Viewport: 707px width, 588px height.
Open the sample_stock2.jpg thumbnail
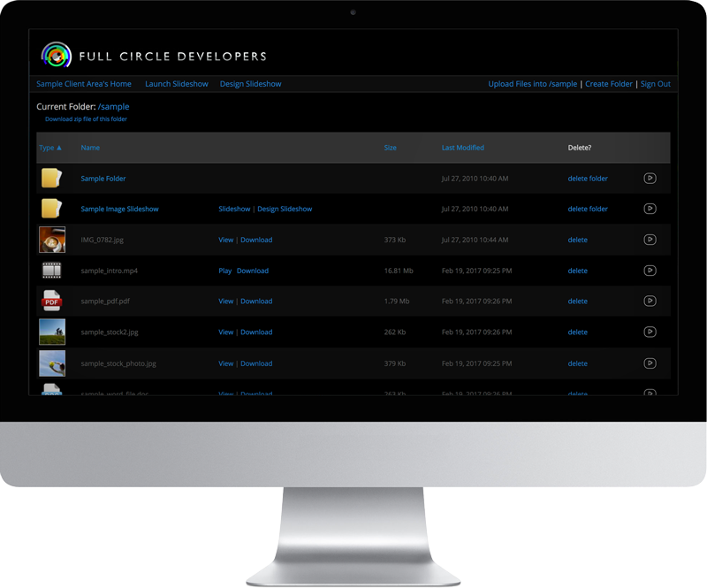[x=52, y=332]
